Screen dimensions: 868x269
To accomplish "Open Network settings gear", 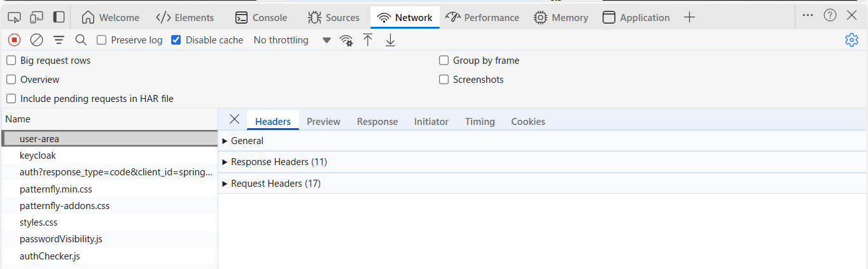I will tap(851, 40).
